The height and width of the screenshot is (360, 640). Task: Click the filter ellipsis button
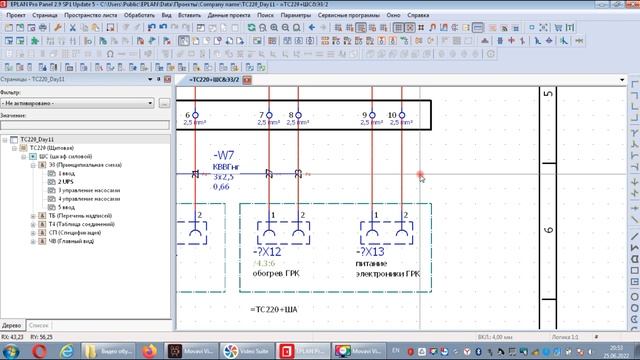pyautogui.click(x=164, y=103)
